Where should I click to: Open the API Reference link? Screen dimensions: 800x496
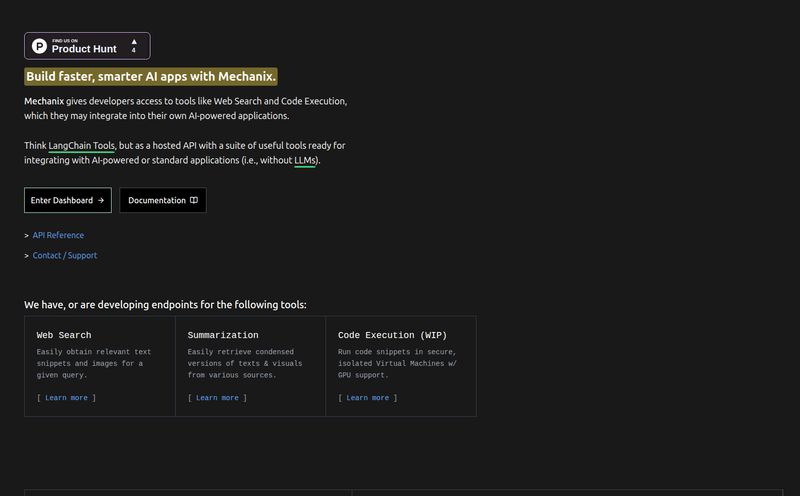click(x=58, y=235)
